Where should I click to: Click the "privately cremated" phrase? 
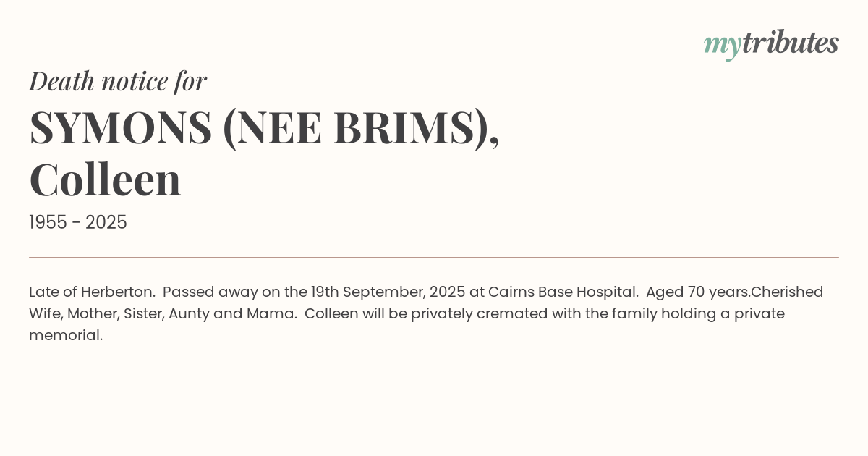click(472, 313)
